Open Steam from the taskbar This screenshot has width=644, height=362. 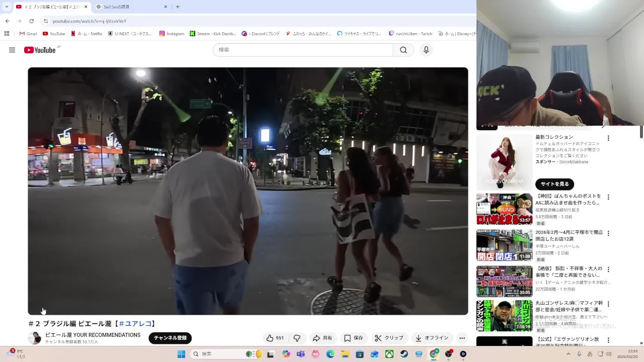(404, 354)
